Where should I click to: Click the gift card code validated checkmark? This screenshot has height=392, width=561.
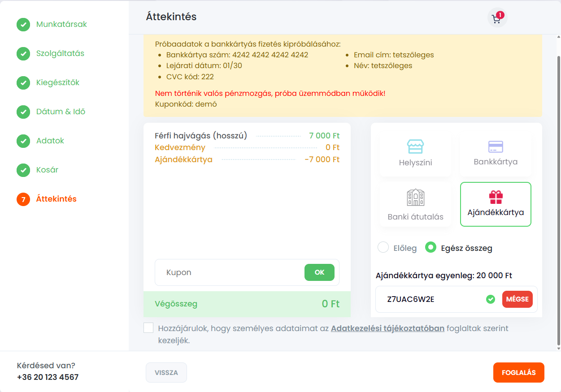(491, 299)
